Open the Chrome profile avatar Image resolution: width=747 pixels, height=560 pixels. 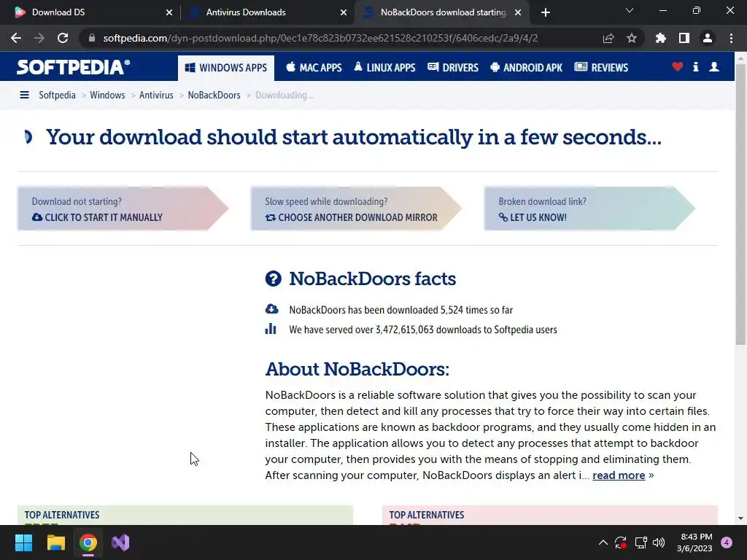click(708, 38)
